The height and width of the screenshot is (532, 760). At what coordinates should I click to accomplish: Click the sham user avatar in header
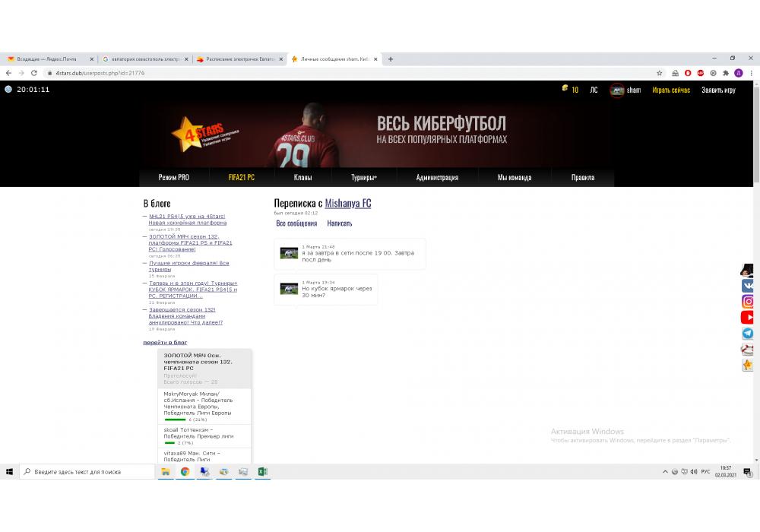pos(617,90)
